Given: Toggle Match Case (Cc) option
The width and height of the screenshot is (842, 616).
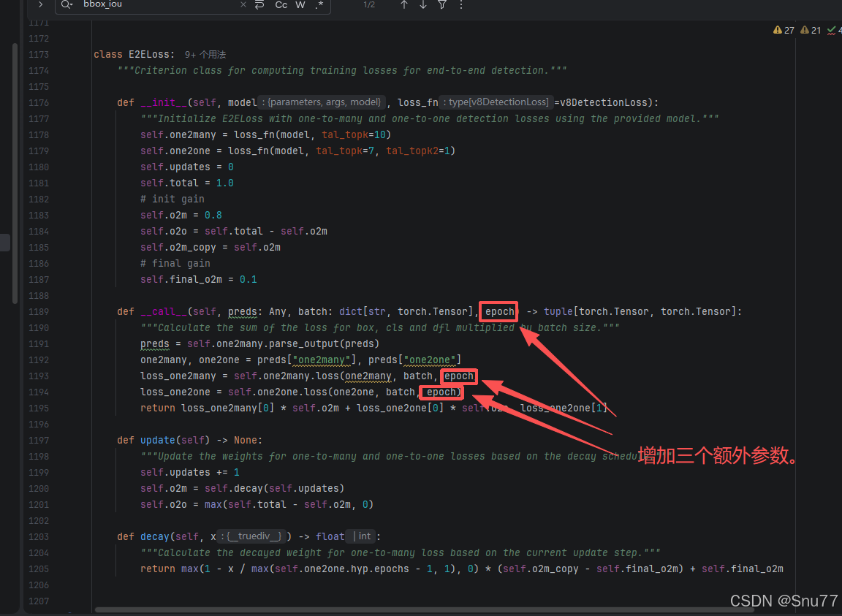Looking at the screenshot, I should 281,4.
